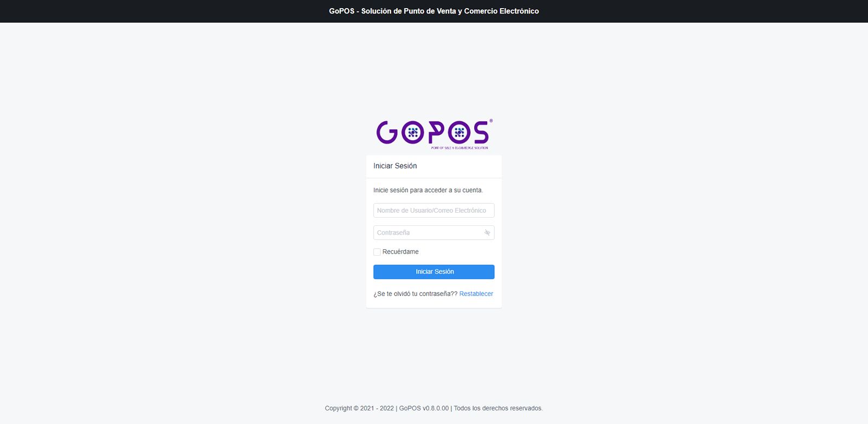This screenshot has width=868, height=424.
Task: Click the Iniciar Sesión card heading
Action: 395,166
